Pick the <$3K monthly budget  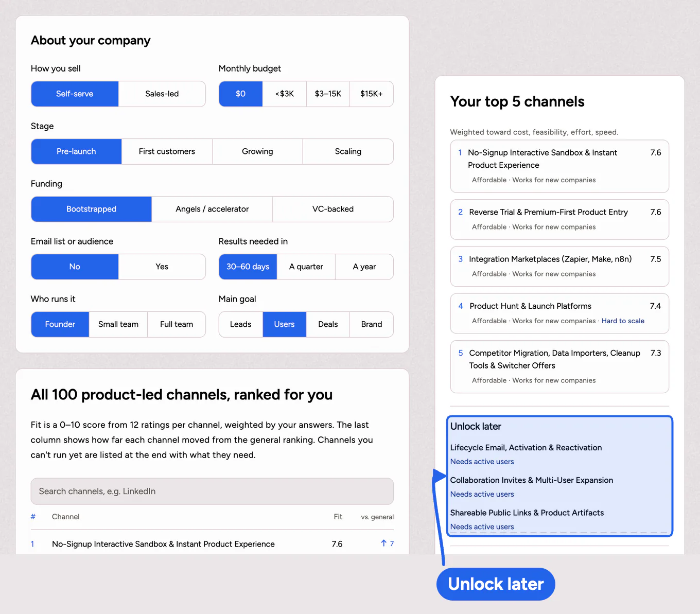(x=285, y=94)
